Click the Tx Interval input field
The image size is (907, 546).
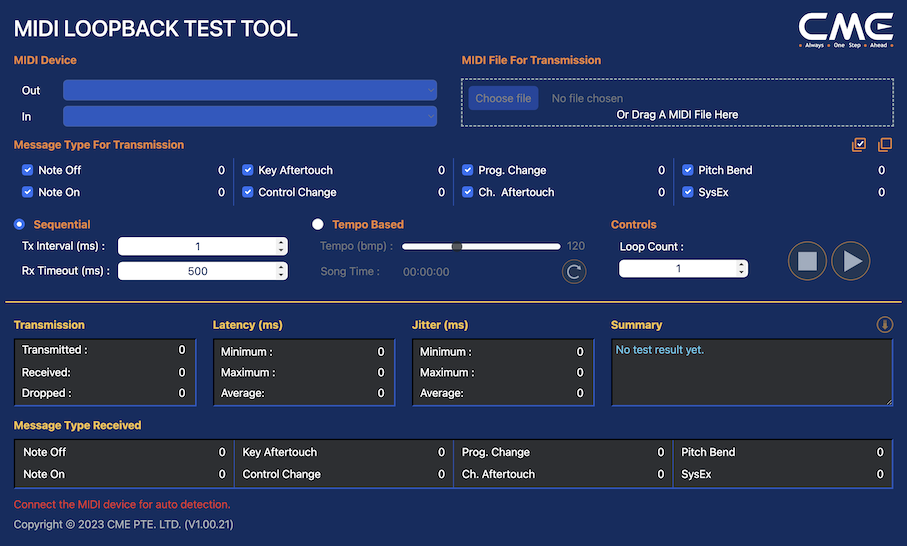click(197, 247)
